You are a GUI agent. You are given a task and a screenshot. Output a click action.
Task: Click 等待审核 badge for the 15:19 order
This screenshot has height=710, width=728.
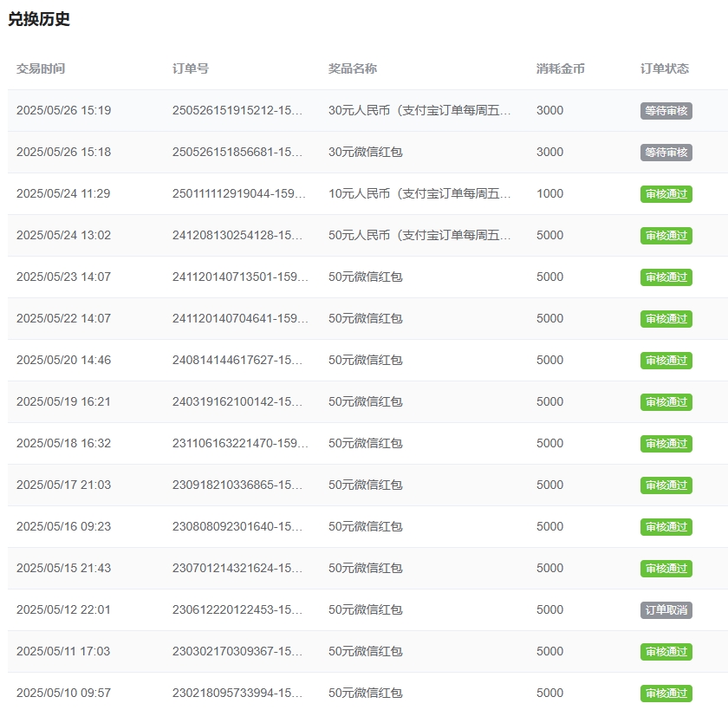coord(666,111)
